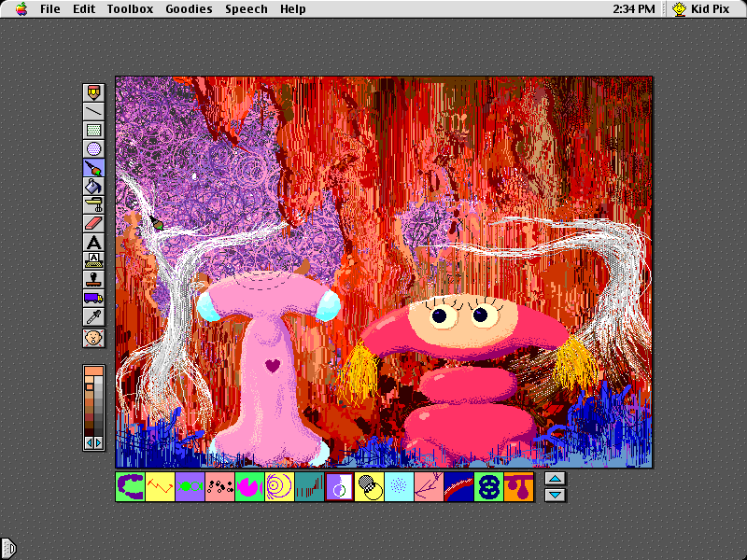Choose the zigzag line brush option
The height and width of the screenshot is (560, 747).
[x=160, y=486]
